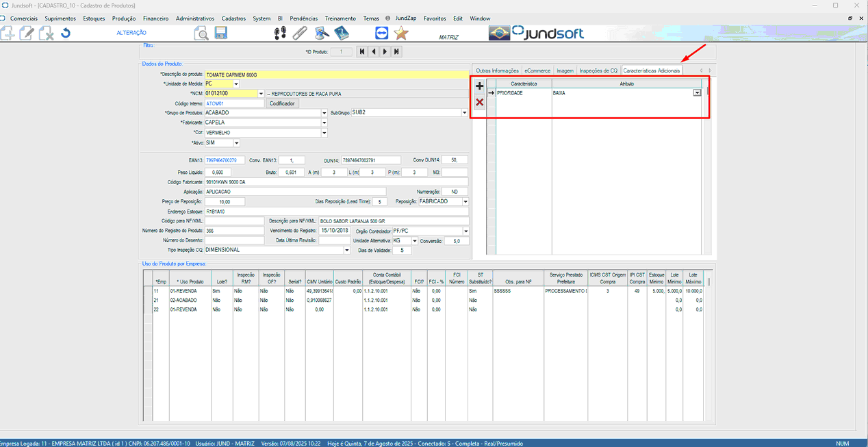Open the search document magnifier icon

[x=201, y=33]
